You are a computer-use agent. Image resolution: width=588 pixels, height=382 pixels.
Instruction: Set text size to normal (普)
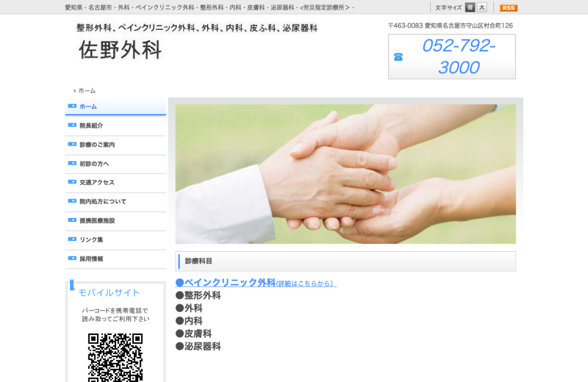point(470,7)
